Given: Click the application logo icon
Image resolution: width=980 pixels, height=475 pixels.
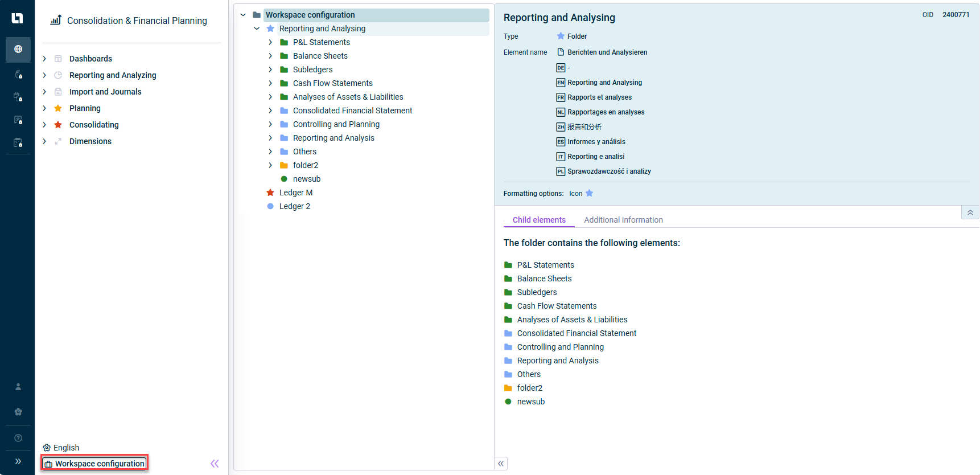Looking at the screenshot, I should tap(17, 18).
